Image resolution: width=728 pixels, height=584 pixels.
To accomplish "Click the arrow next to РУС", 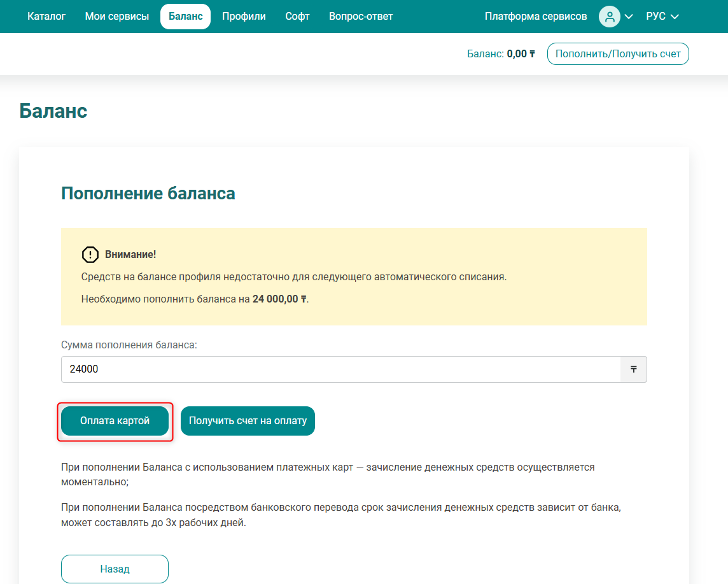I will click(x=675, y=17).
